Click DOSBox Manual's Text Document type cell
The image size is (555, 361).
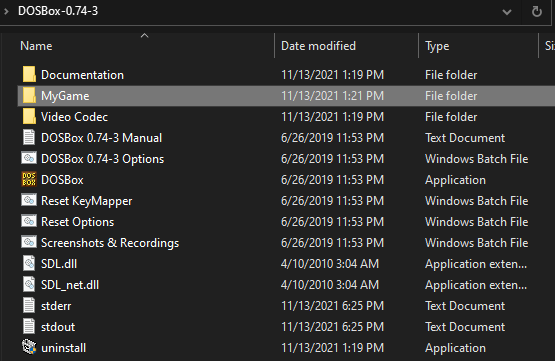pyautogui.click(x=465, y=138)
